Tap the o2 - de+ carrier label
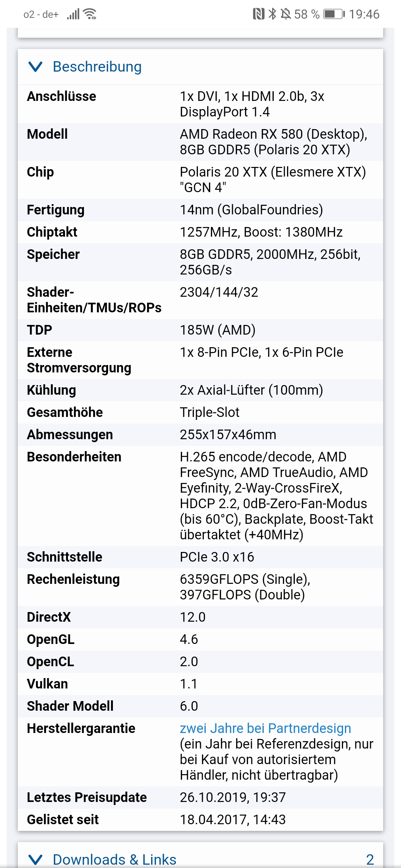 [41, 14]
